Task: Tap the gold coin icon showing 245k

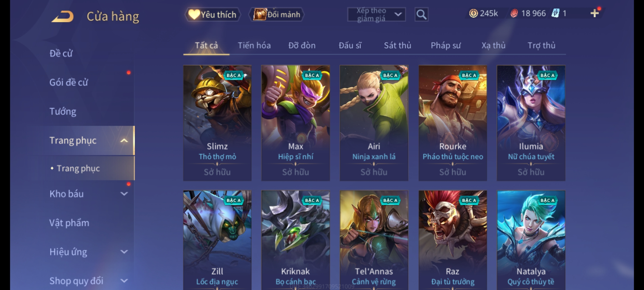Action: 473,13
